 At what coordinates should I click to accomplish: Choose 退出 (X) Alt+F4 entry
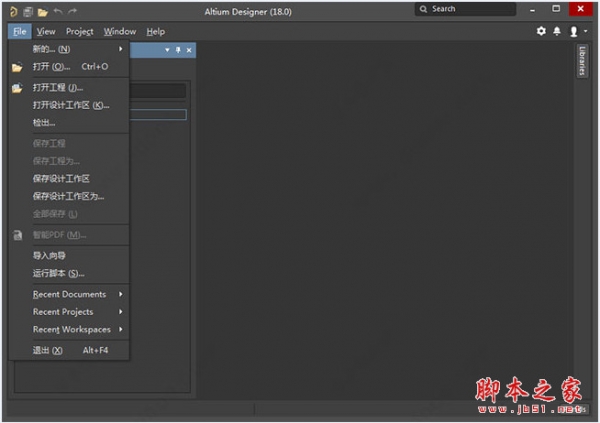(x=69, y=350)
